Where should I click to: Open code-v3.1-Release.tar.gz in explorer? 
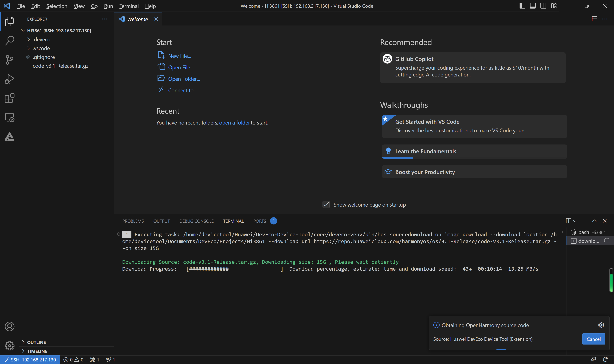coord(60,66)
